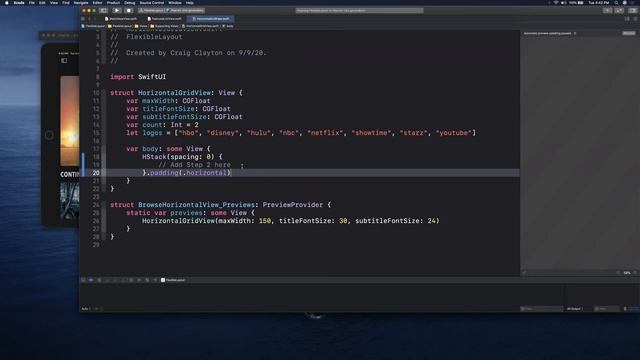640x360 pixels.
Task: Go forward with the editor forward arrow
Action: click(95, 19)
